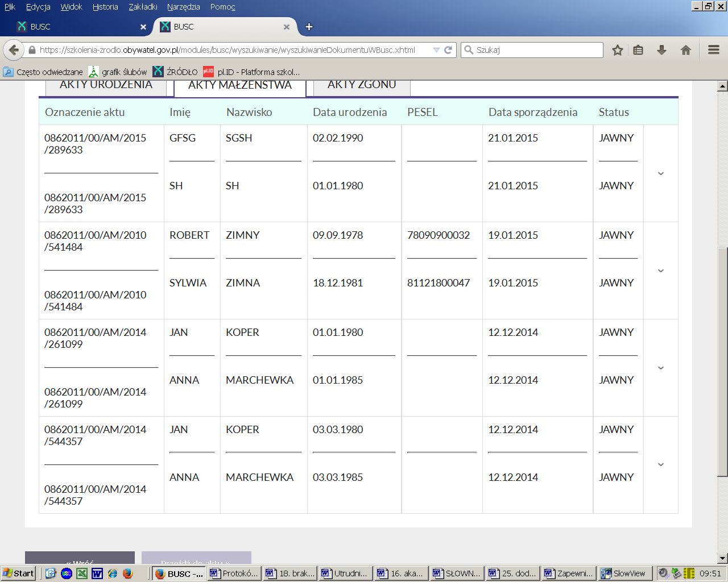
Task: Expand row for GFSG SGSH act
Action: pyautogui.click(x=661, y=173)
